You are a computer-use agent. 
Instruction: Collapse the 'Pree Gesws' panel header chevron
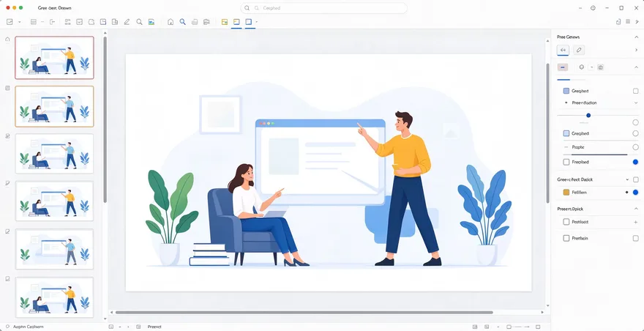[636, 37]
